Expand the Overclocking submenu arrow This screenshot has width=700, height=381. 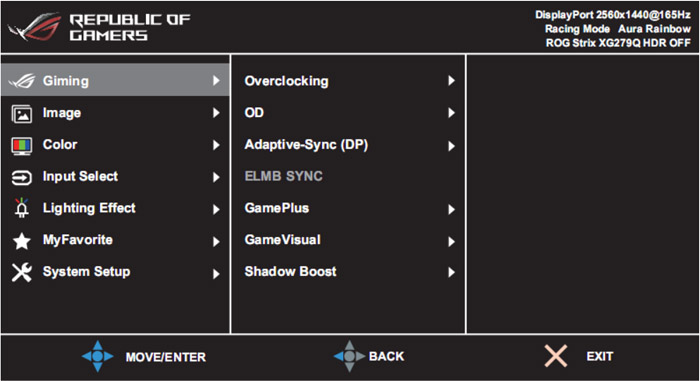pyautogui.click(x=451, y=80)
